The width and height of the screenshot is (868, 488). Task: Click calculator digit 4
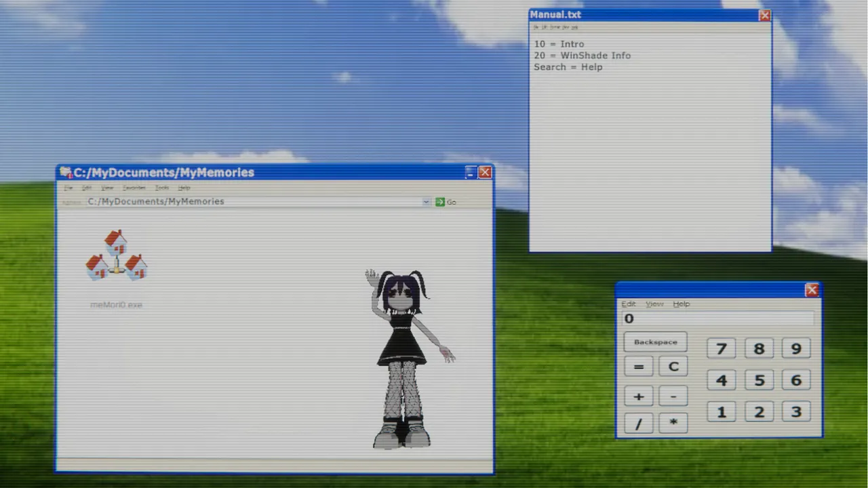(x=722, y=380)
